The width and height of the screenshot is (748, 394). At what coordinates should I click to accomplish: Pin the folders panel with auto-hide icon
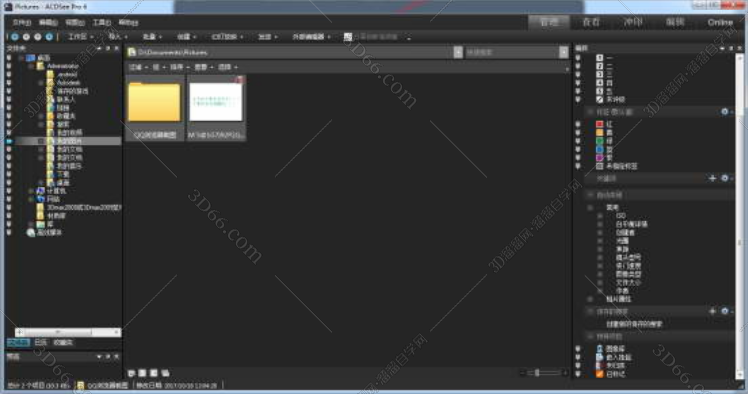pyautogui.click(x=108, y=48)
